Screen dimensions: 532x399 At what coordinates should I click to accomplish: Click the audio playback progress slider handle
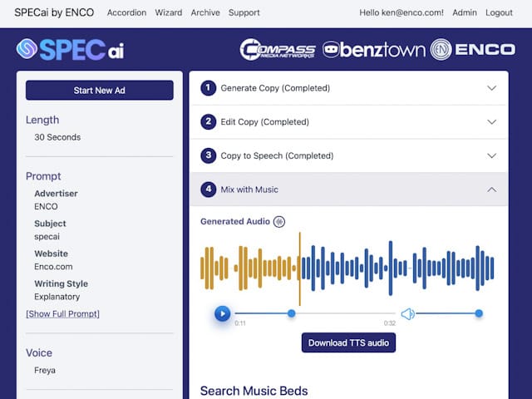(292, 313)
